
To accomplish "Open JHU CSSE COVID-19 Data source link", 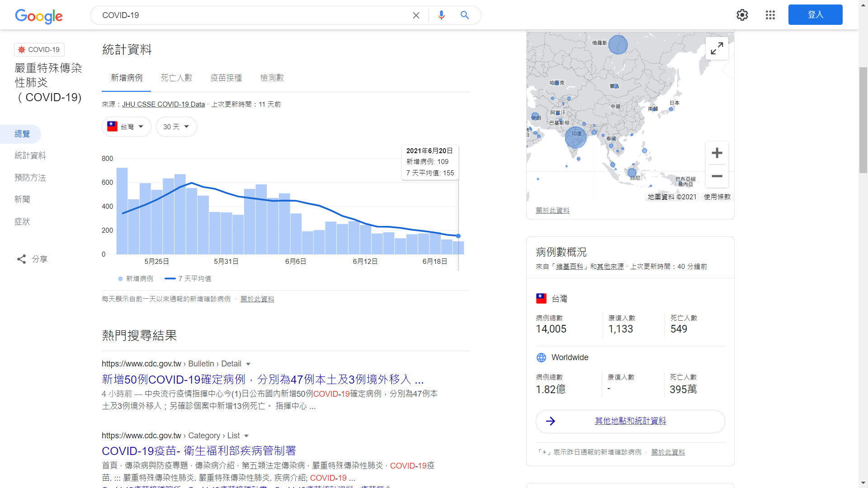I will click(x=163, y=104).
